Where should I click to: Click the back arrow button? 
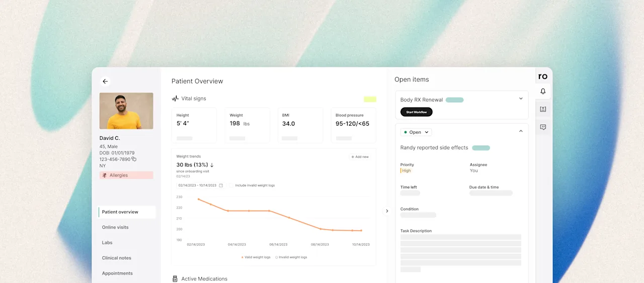point(105,81)
